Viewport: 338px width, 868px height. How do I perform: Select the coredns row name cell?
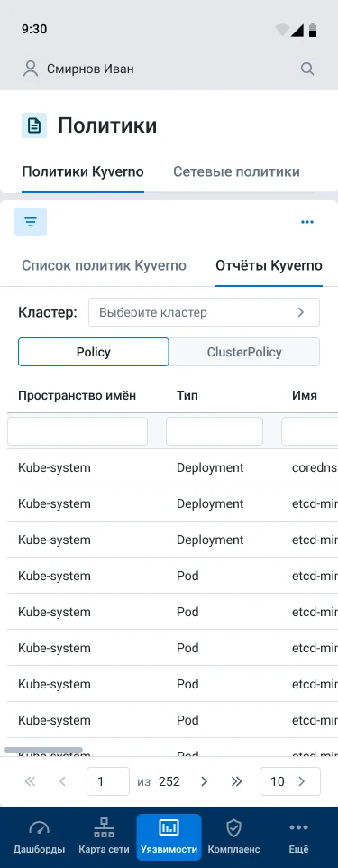(315, 467)
